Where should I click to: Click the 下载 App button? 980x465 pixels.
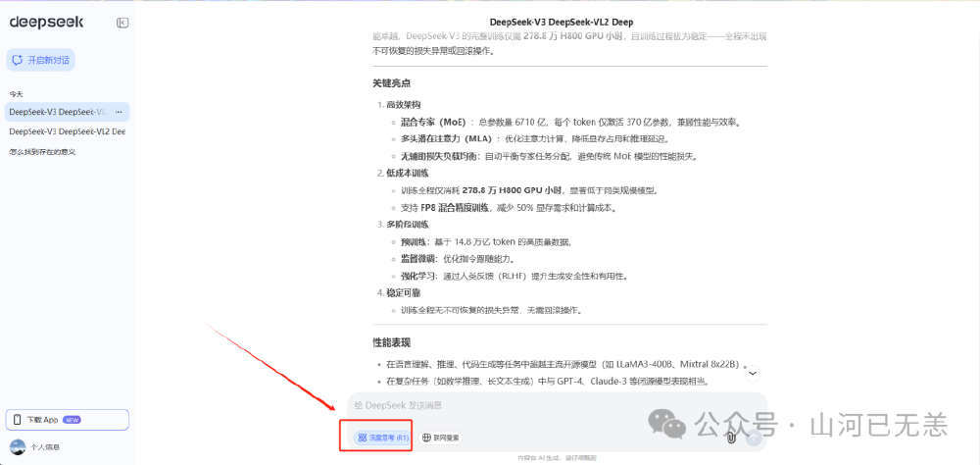pos(68,420)
